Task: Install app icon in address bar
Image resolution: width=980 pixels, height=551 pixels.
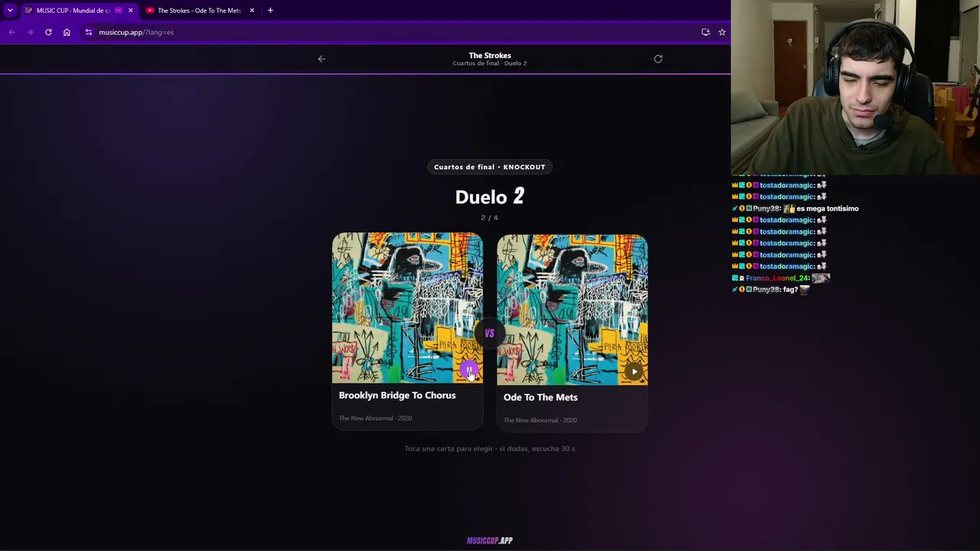Action: coord(705,32)
